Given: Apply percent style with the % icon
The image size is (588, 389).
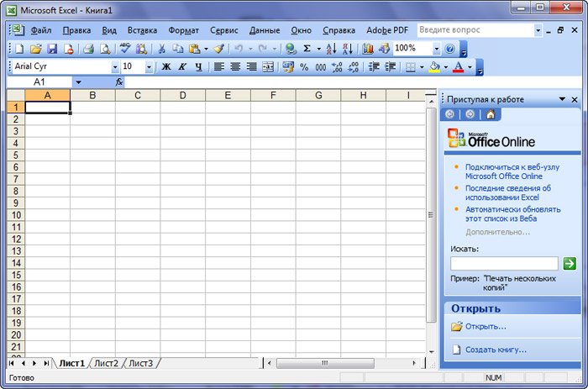Looking at the screenshot, I should pyautogui.click(x=304, y=67).
